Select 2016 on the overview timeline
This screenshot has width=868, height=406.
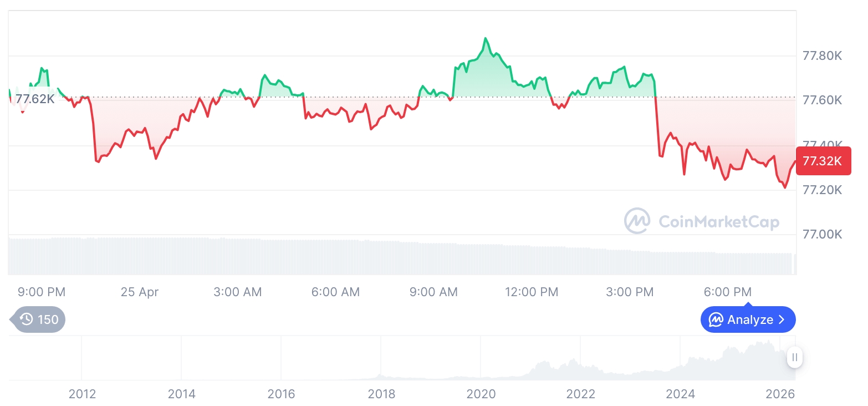pyautogui.click(x=281, y=394)
